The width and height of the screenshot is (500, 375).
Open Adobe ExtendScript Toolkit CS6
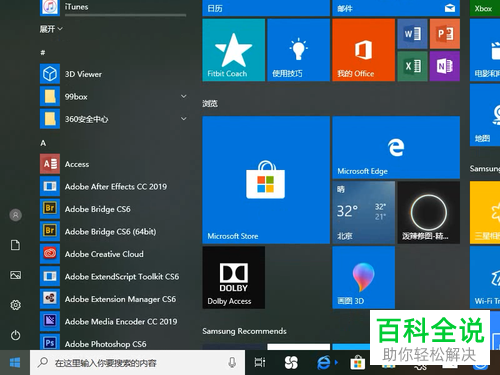(113, 276)
